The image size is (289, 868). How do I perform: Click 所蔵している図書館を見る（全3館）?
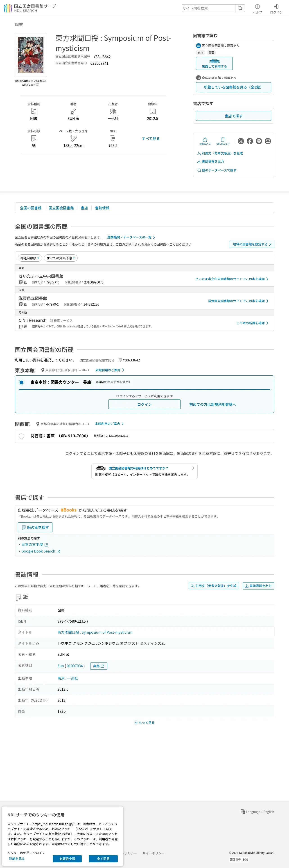233,87
